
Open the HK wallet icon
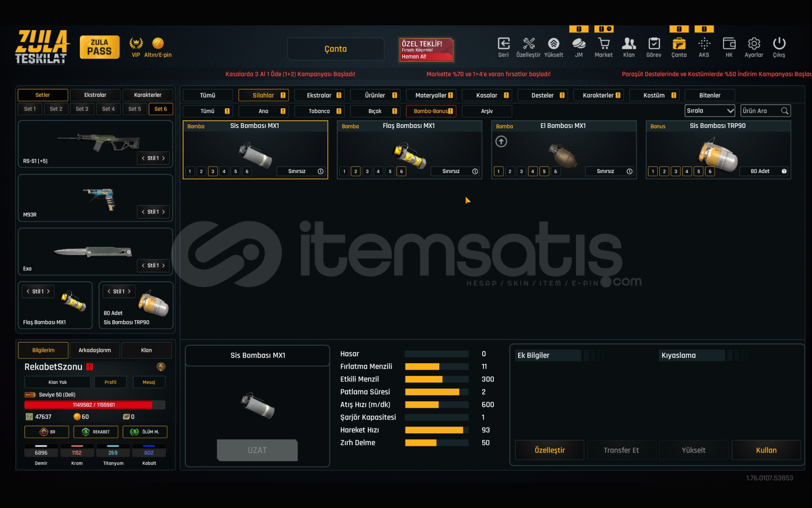[729, 44]
